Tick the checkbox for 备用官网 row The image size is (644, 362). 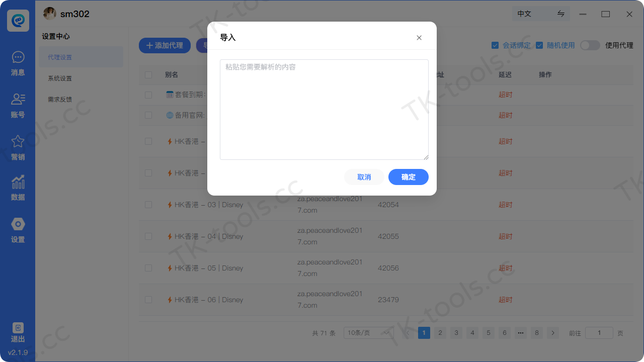click(x=148, y=115)
